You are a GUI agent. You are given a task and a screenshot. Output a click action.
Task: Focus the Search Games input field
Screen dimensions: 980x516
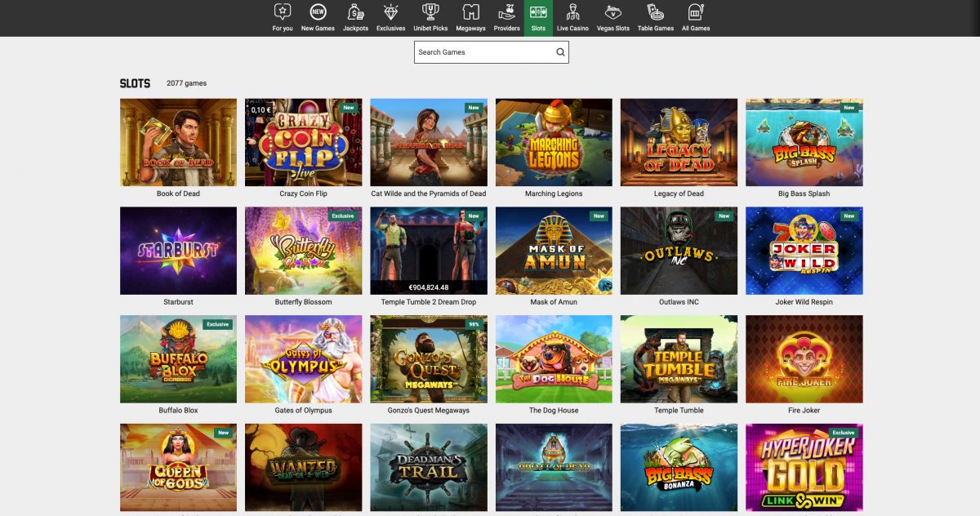point(491,52)
